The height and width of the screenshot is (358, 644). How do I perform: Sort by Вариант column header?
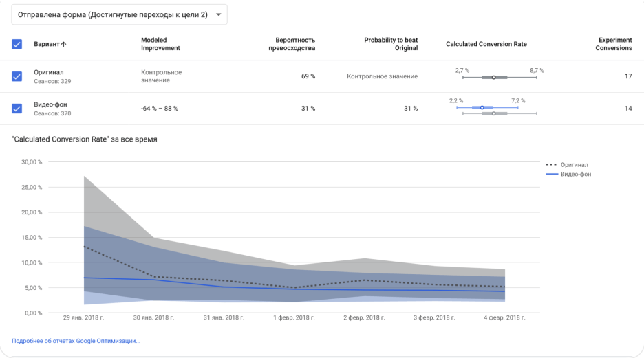50,44
